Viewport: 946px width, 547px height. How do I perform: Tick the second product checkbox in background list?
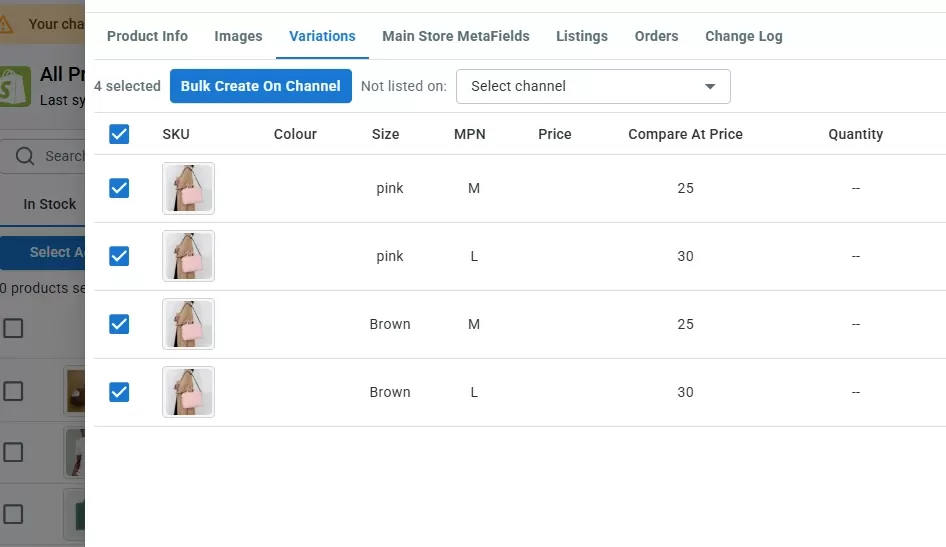[13, 391]
